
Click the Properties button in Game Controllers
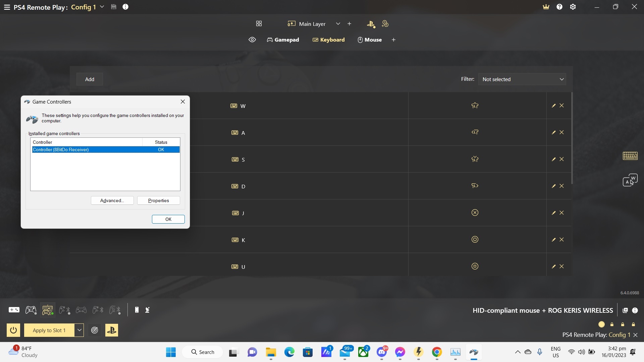(158, 200)
